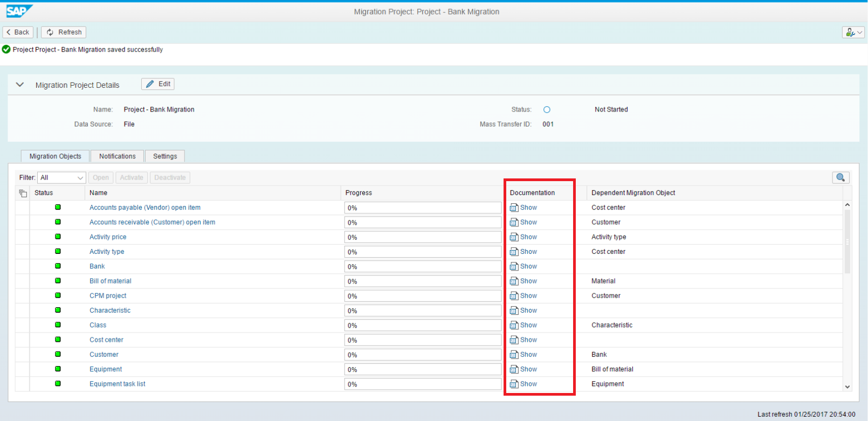
Task: Open Accounts receivable (Customer) open item
Action: tap(152, 222)
